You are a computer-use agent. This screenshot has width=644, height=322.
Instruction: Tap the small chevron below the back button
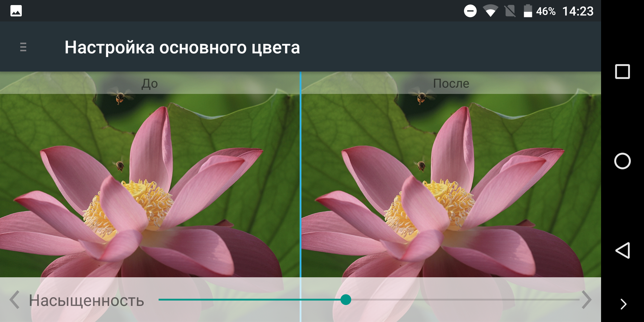coord(623,304)
